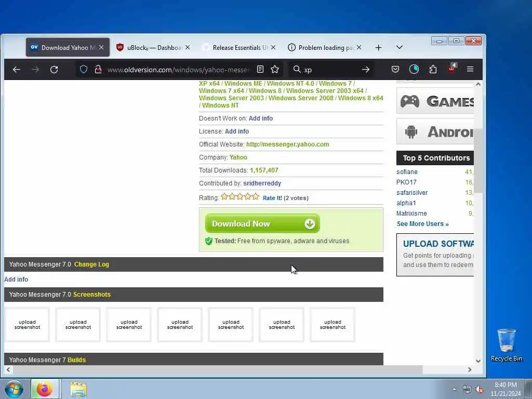Open the See More Users link

point(422,224)
